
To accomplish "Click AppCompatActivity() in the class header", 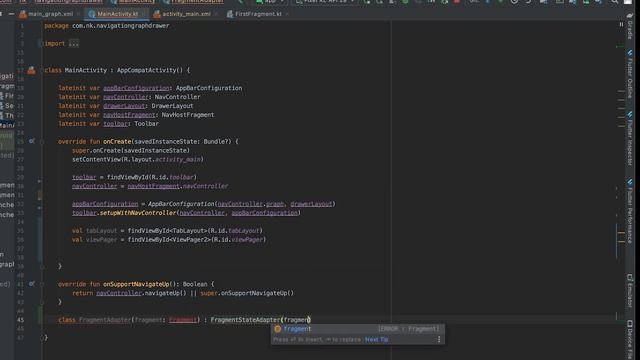I will coord(150,70).
